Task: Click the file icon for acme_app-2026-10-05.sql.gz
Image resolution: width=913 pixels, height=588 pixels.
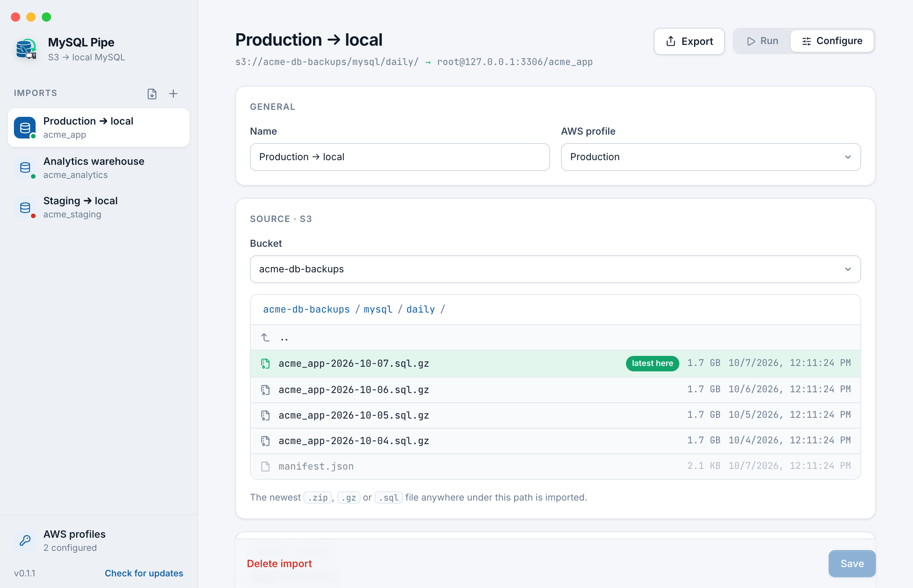Action: tap(265, 415)
